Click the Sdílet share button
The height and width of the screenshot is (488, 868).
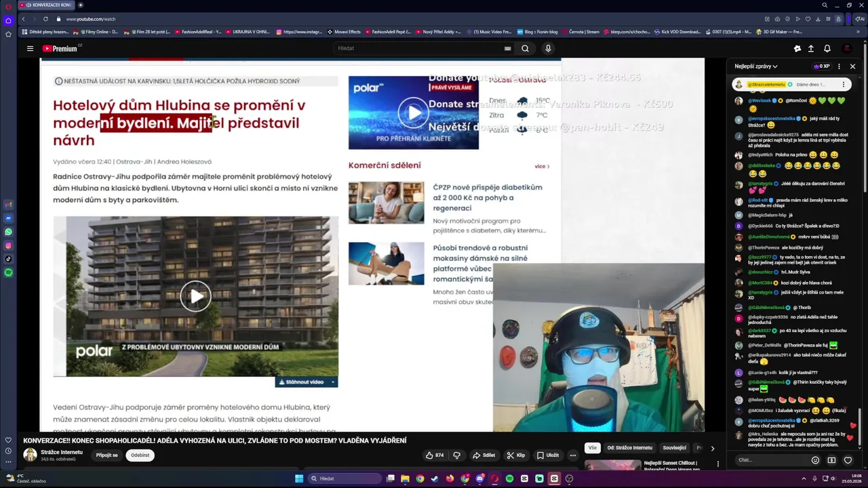tap(484, 455)
